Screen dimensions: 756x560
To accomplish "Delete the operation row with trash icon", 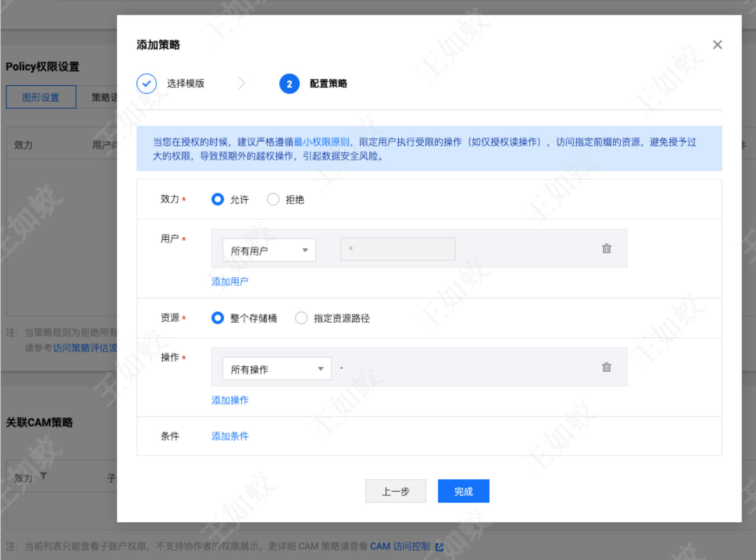I will [x=606, y=367].
